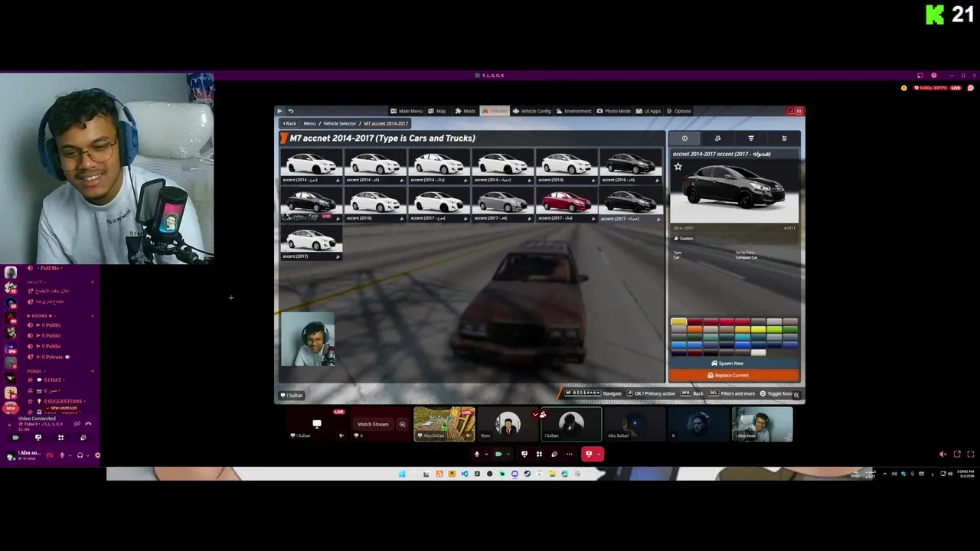980x551 pixels.
Task: Toggle the favorite star on vehicle preview
Action: (678, 166)
